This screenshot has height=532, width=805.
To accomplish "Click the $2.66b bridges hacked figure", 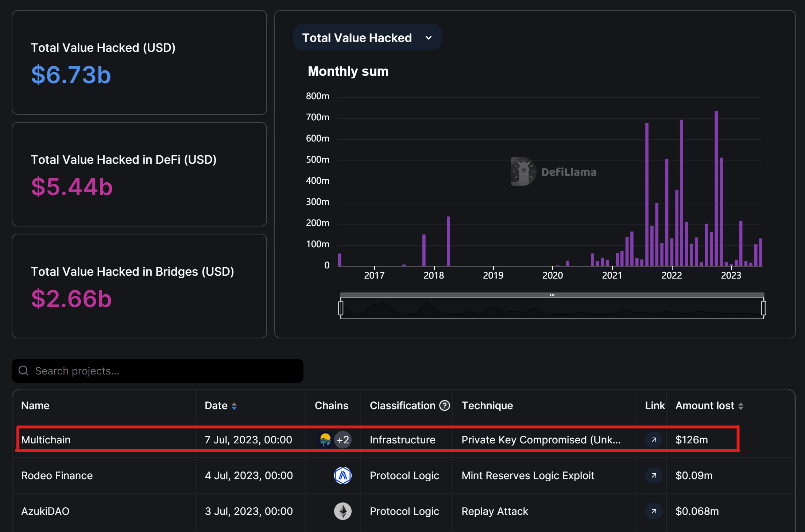I will [x=71, y=299].
